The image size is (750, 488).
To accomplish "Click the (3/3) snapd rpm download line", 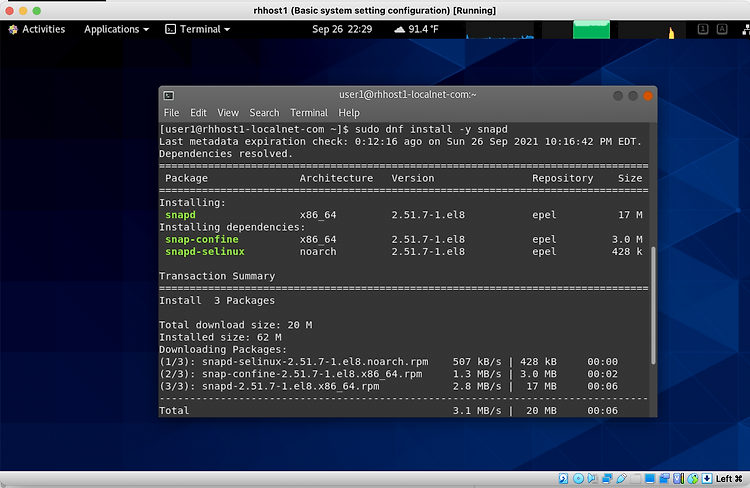I will (388, 386).
